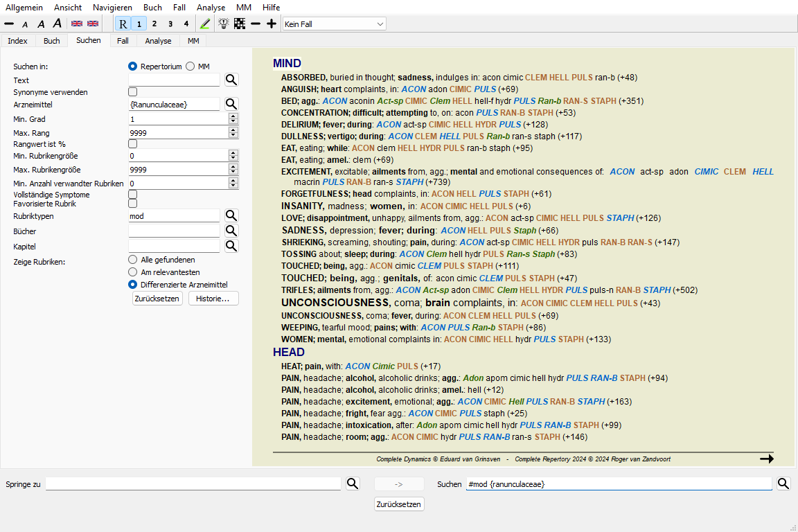Open the Analyse menu
This screenshot has height=532, width=798.
pos(211,7)
